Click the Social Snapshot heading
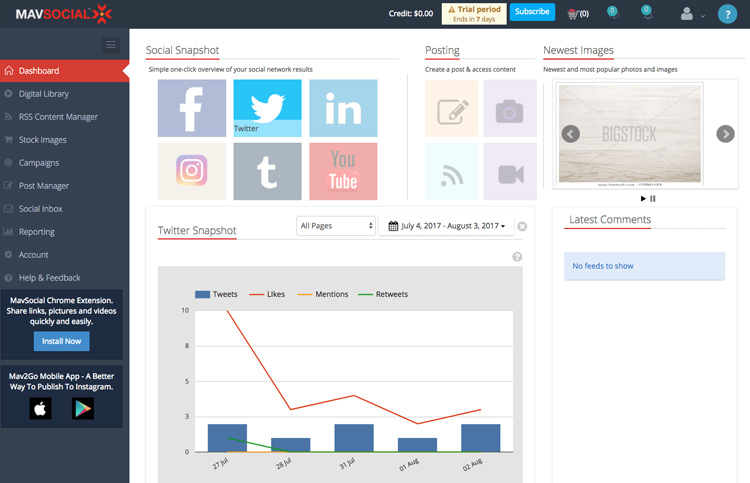750x483 pixels. click(182, 50)
